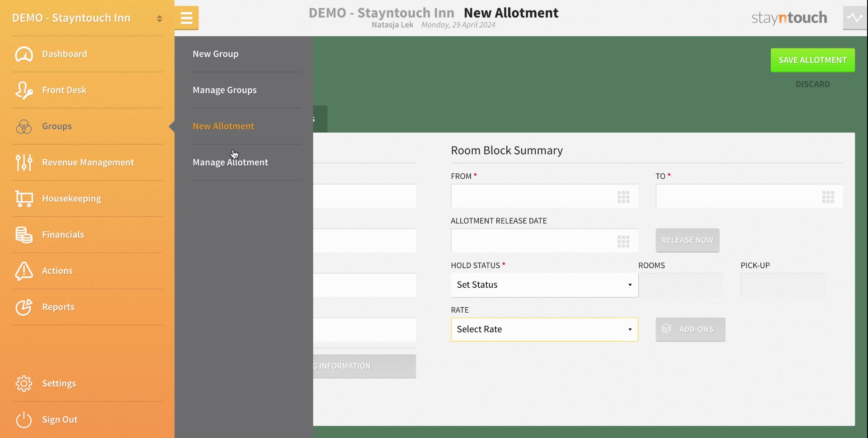Click the Front Desk key icon
The height and width of the screenshot is (438, 868).
(x=24, y=90)
